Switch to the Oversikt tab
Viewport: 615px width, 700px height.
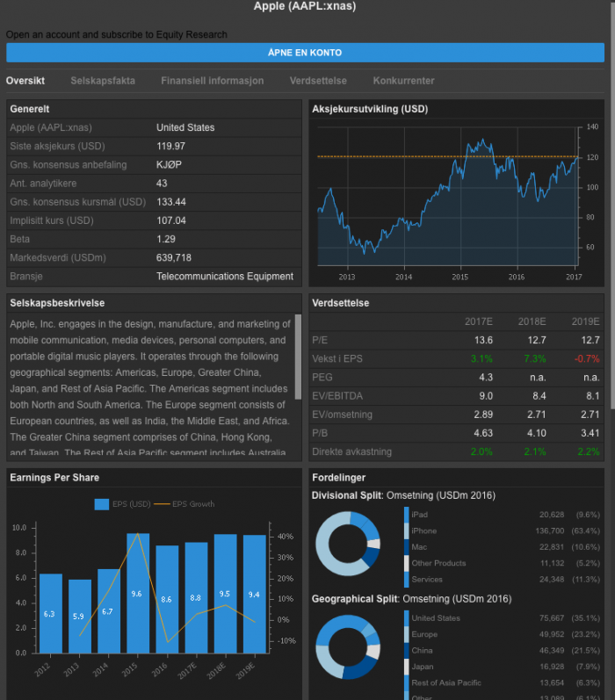pyautogui.click(x=25, y=81)
